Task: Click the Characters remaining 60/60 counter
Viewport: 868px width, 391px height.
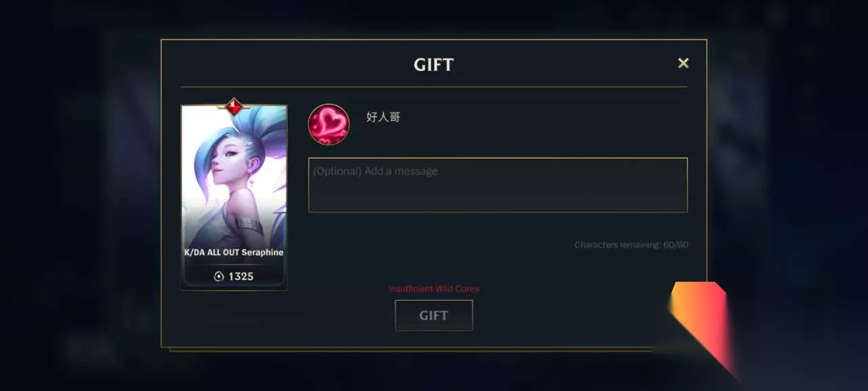Action: pyautogui.click(x=631, y=244)
